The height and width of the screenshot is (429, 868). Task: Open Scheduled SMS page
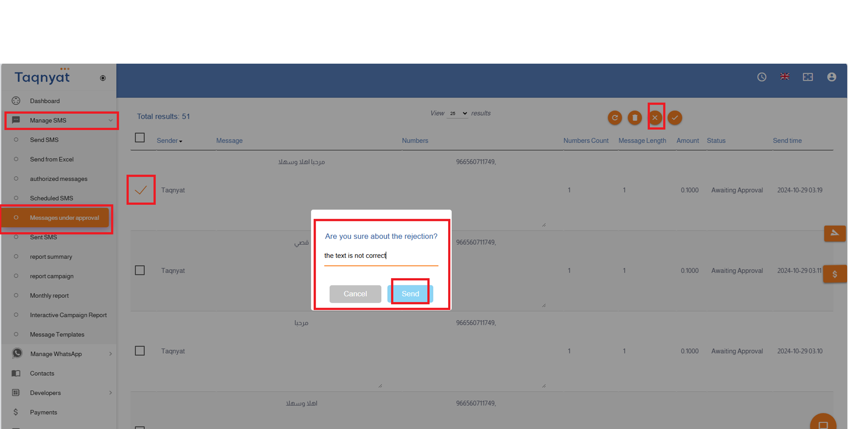[51, 198]
